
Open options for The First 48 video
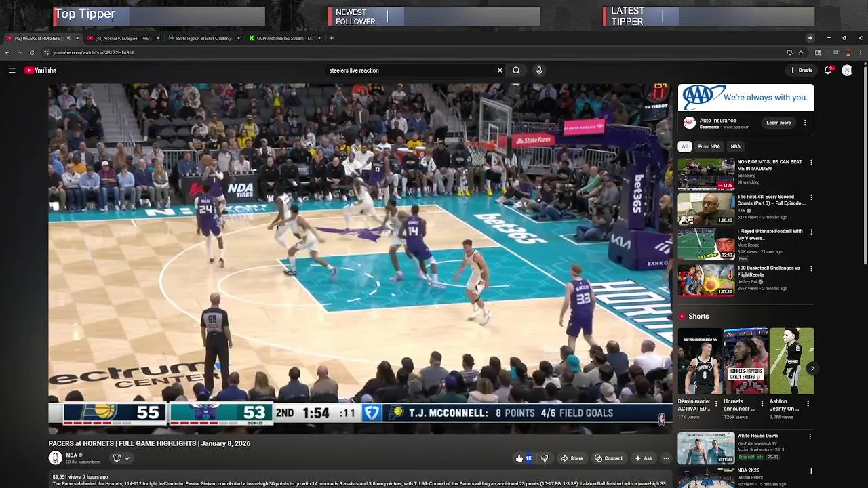point(811,197)
